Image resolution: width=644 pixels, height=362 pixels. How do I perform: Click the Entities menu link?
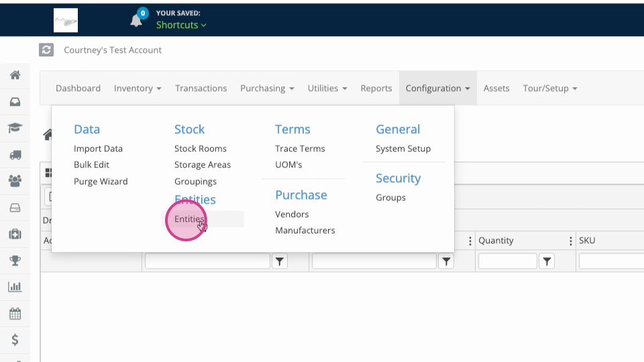click(x=189, y=219)
